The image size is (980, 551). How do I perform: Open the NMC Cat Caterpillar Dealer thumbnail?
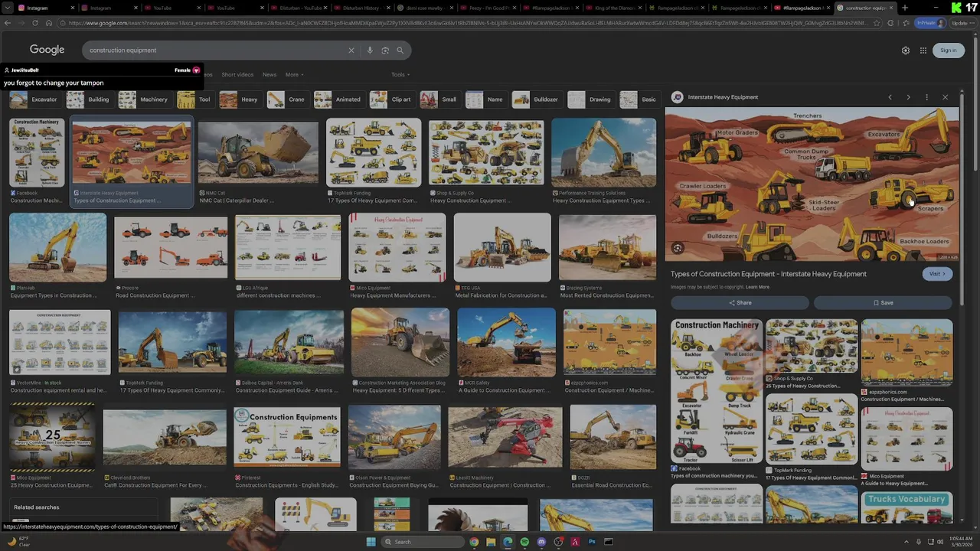point(258,153)
